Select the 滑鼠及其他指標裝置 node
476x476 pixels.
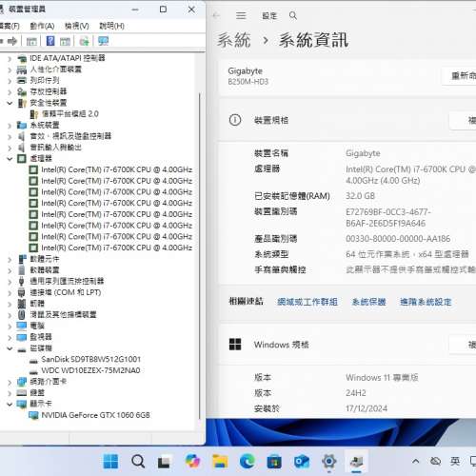[x=63, y=314]
